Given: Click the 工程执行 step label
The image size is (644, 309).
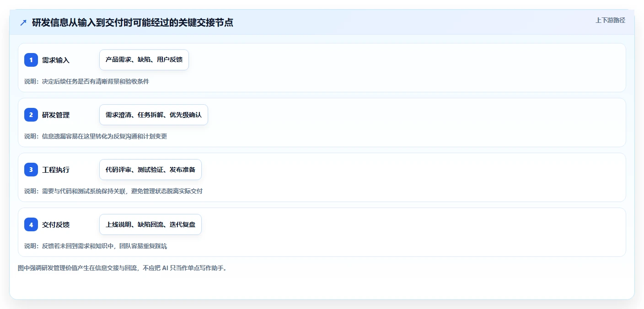Looking at the screenshot, I should point(56,170).
